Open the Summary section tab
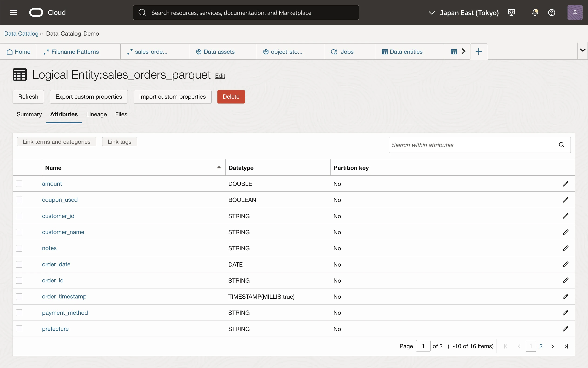 coord(29,114)
